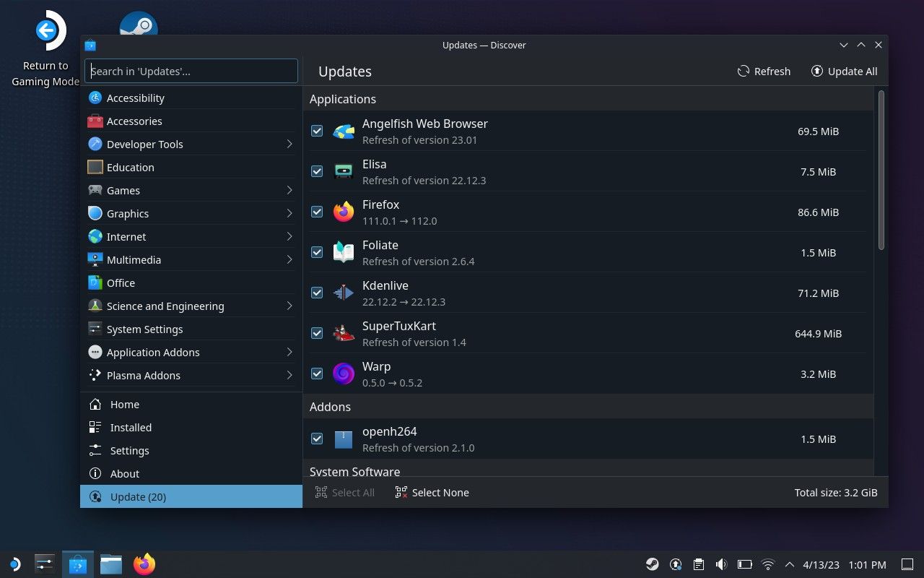Viewport: 924px width, 578px height.
Task: Expand the Developer Tools category arrow
Action: [x=289, y=144]
